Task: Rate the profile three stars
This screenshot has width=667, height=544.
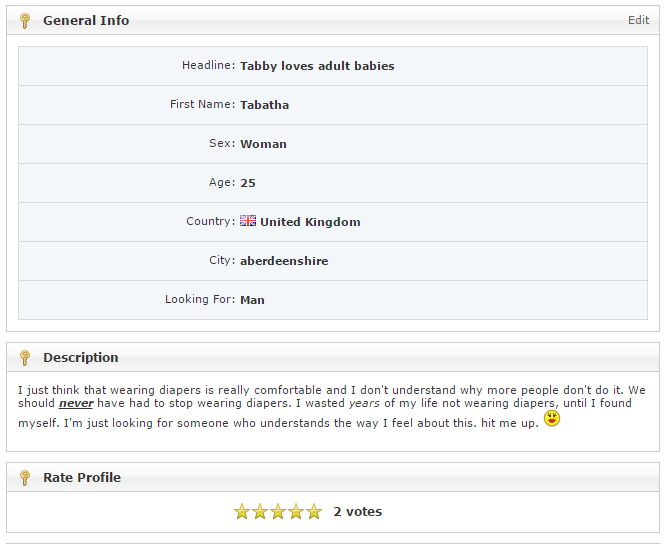Action: pos(278,511)
